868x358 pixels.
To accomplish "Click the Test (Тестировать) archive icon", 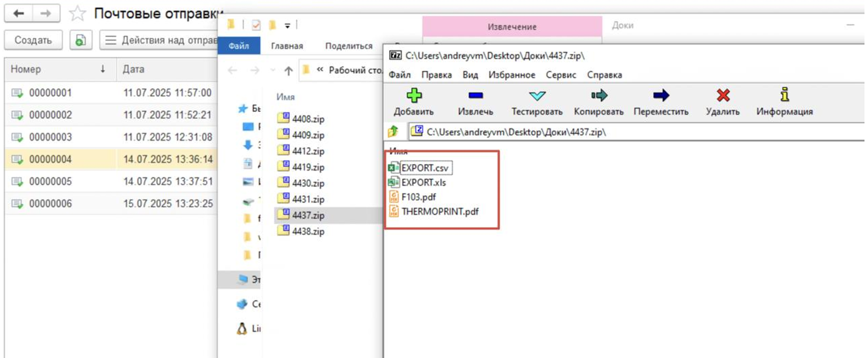I will [x=537, y=96].
